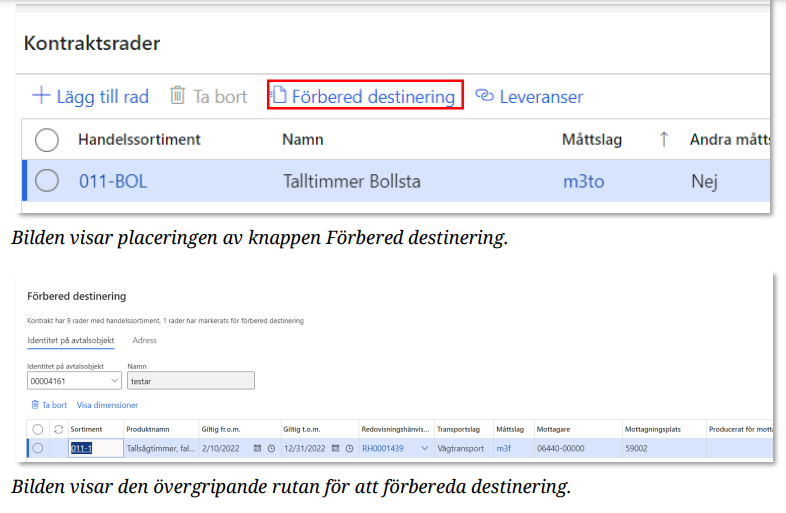The height and width of the screenshot is (513, 786).
Task: Click the trash icon beside Ta bort in Kontraktsrader
Action: coord(177,96)
